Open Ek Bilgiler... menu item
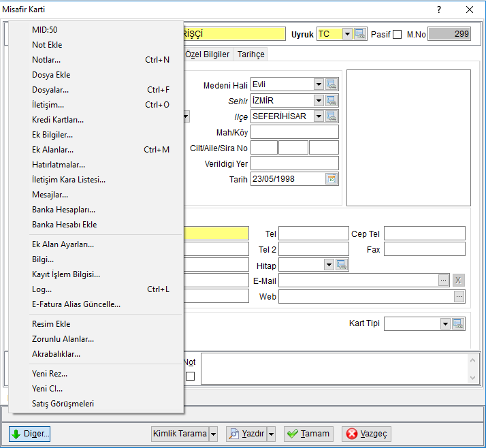The image size is (486, 448). (96, 135)
